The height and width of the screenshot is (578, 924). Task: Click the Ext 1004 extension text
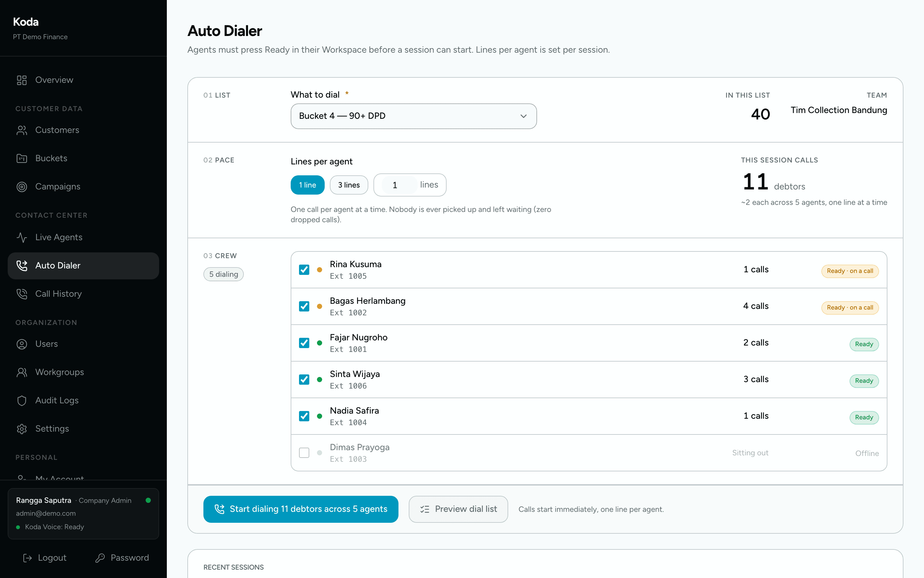(x=348, y=423)
